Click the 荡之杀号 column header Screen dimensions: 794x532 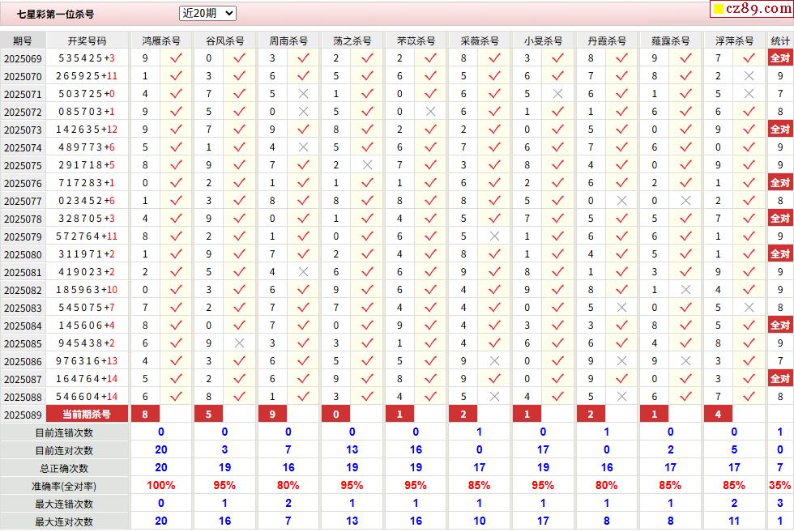pyautogui.click(x=352, y=40)
